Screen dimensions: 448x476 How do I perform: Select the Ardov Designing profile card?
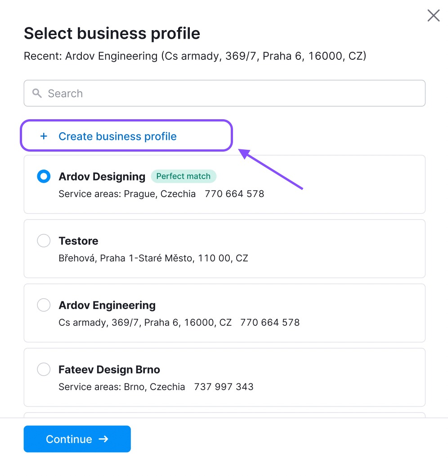point(225,184)
